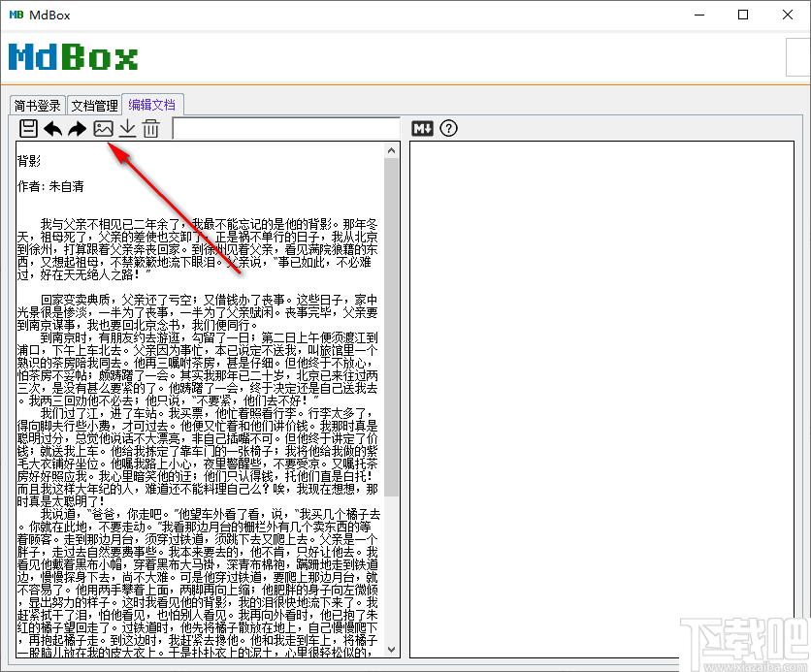Viewport: 811px width, 672px height.
Task: Place cursor in paragraph starting 我与父亲不相见
Action: coord(198,249)
